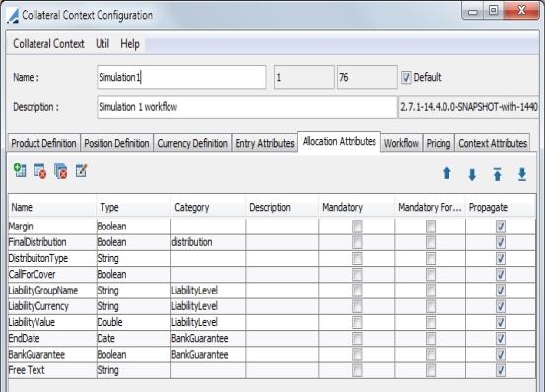Click the Name field containing Simulation1
This screenshot has width=545, height=392.
click(x=181, y=77)
